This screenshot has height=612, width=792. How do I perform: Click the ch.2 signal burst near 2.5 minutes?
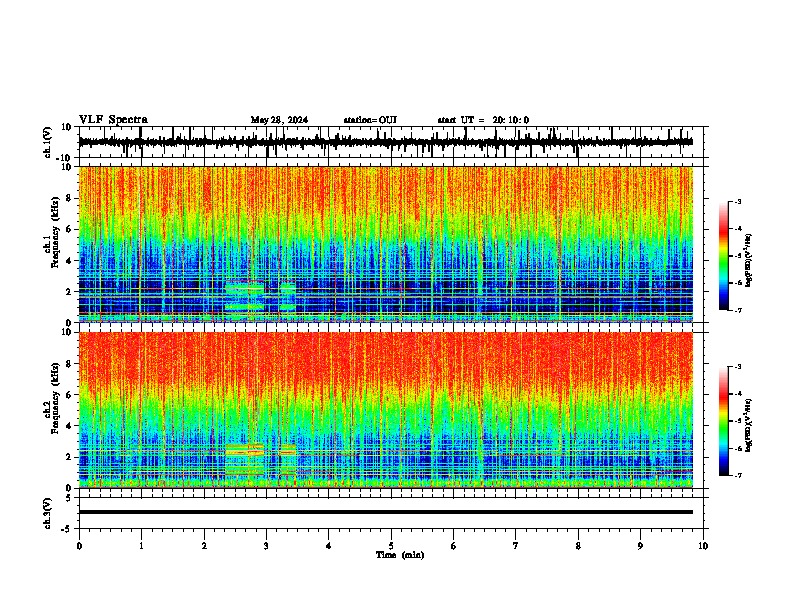244,458
